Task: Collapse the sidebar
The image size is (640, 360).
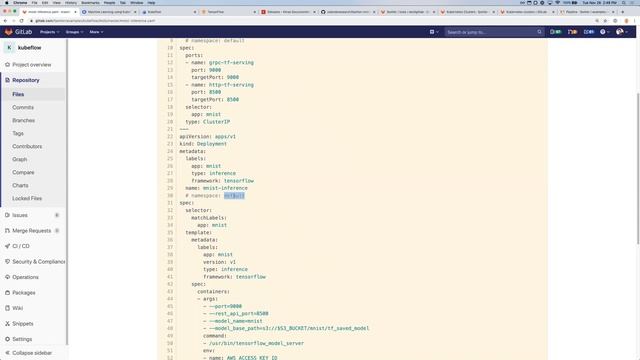Action: (x=29, y=353)
